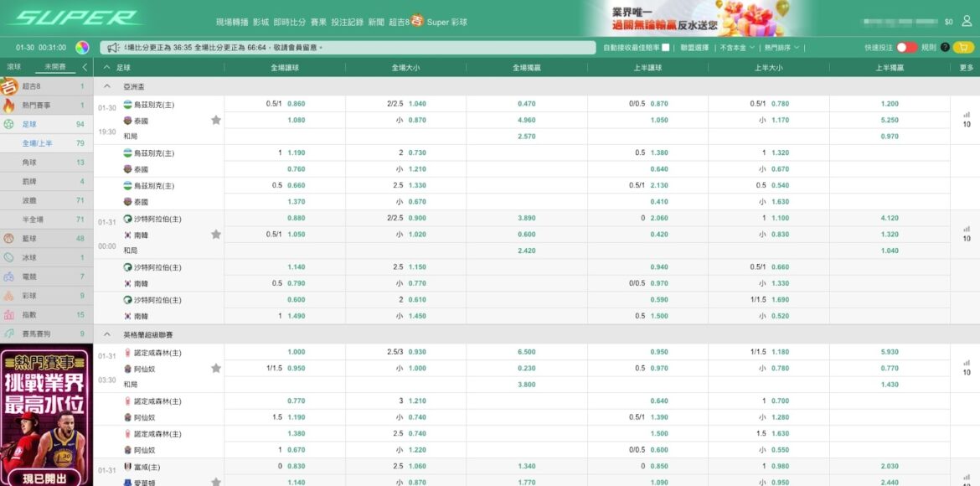The image size is (980, 486).
Task: Favorite the 烏茲別克 vs 泰國 match star
Action: (x=216, y=120)
